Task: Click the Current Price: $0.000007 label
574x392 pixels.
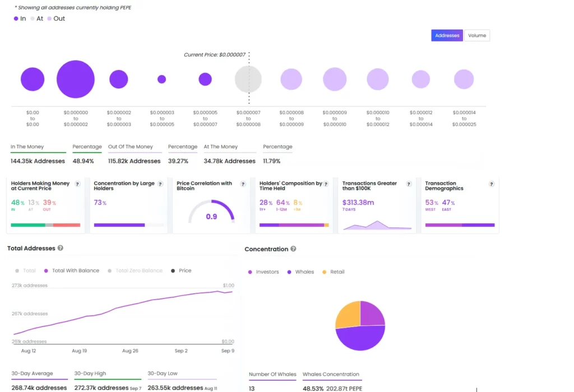Action: coord(215,54)
